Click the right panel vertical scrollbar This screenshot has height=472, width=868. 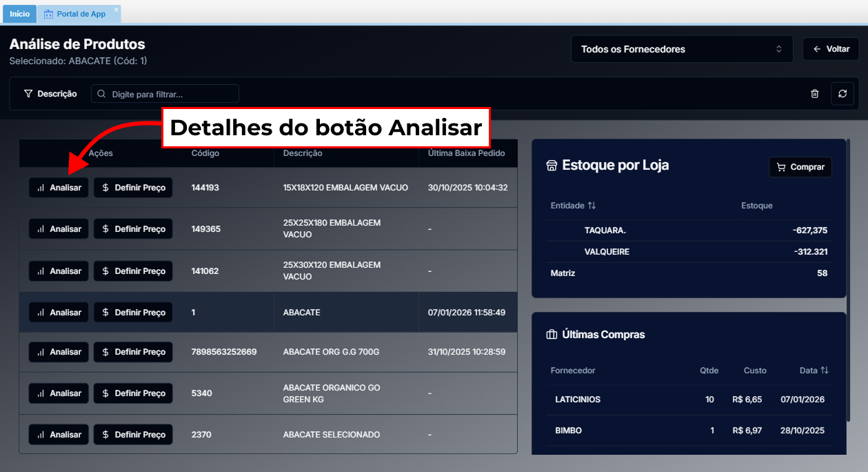[849, 276]
